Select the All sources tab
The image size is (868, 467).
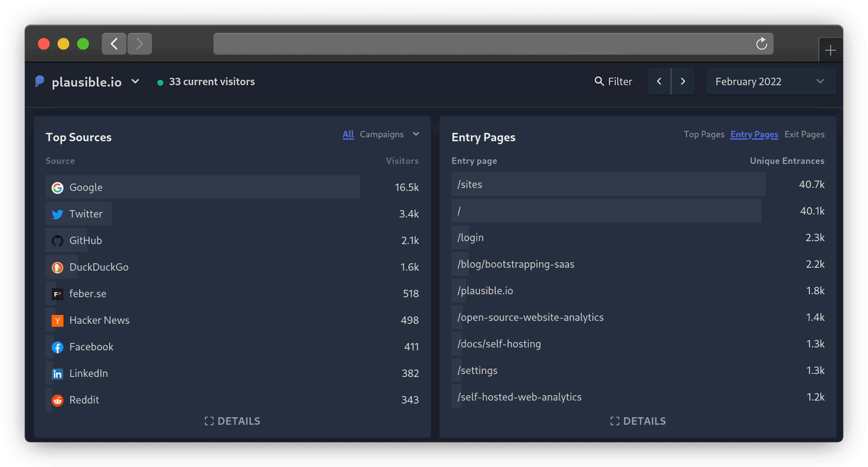348,134
